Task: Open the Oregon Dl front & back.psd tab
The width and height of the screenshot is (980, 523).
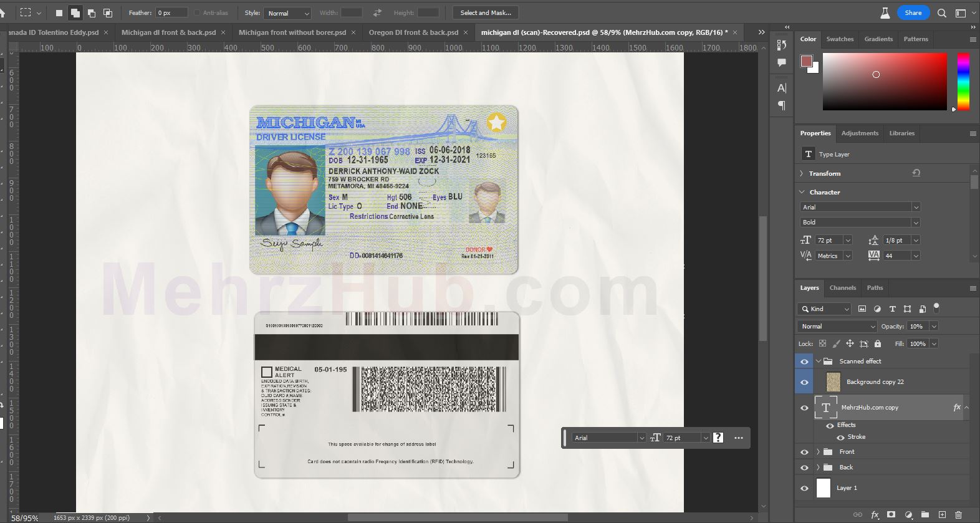Action: (413, 32)
